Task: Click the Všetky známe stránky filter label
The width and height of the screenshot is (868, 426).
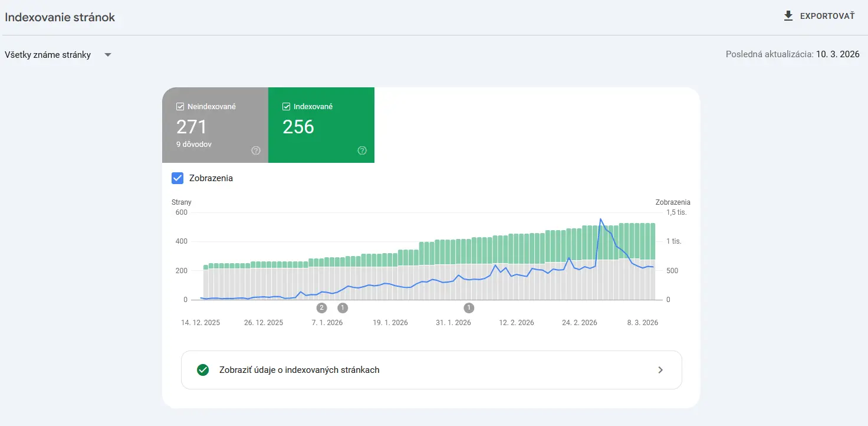Action: (48, 55)
